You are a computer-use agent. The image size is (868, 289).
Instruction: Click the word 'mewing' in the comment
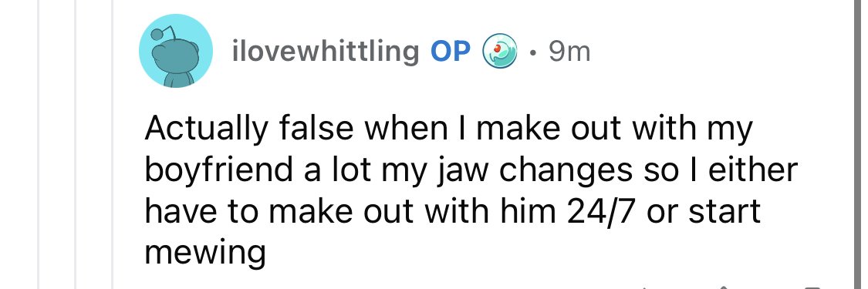pos(205,253)
